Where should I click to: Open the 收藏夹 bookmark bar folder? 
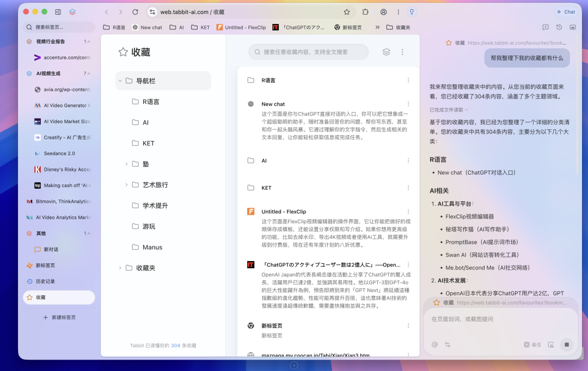398,27
